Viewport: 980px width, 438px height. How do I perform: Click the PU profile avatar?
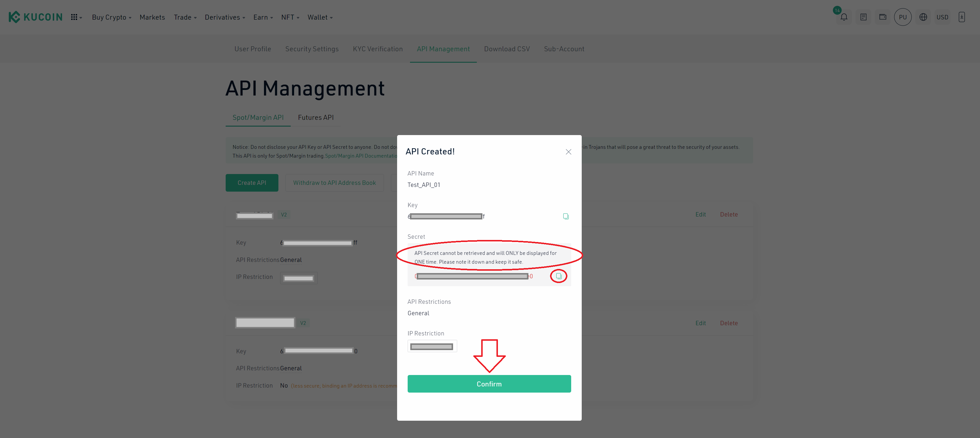click(902, 17)
